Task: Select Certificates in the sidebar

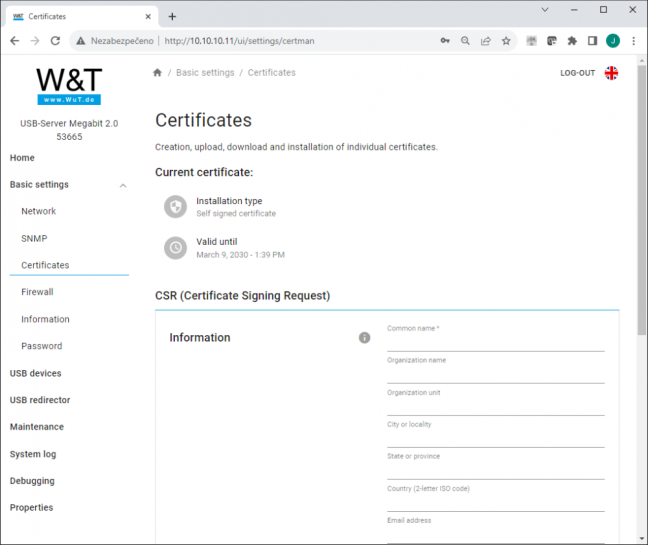Action: tap(45, 265)
